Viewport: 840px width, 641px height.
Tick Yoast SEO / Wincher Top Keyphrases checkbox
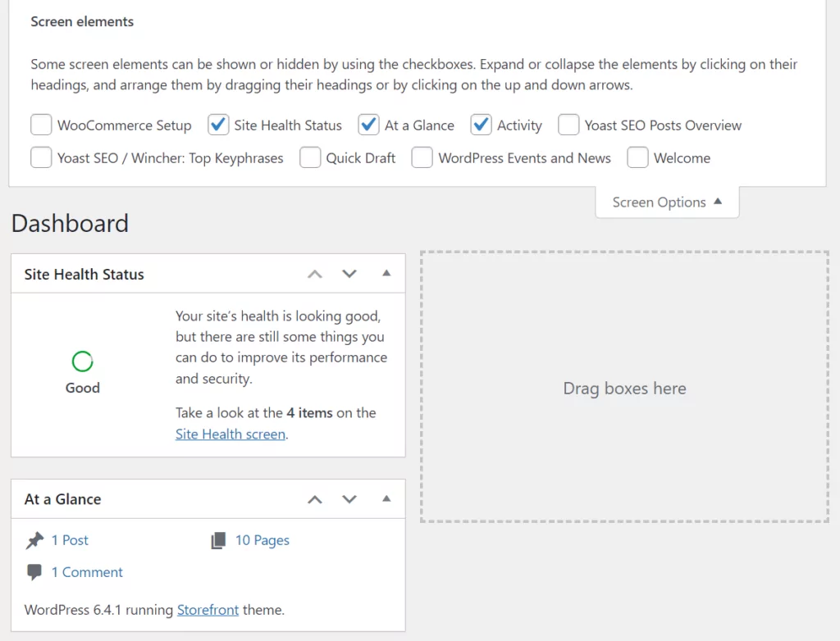(x=41, y=158)
